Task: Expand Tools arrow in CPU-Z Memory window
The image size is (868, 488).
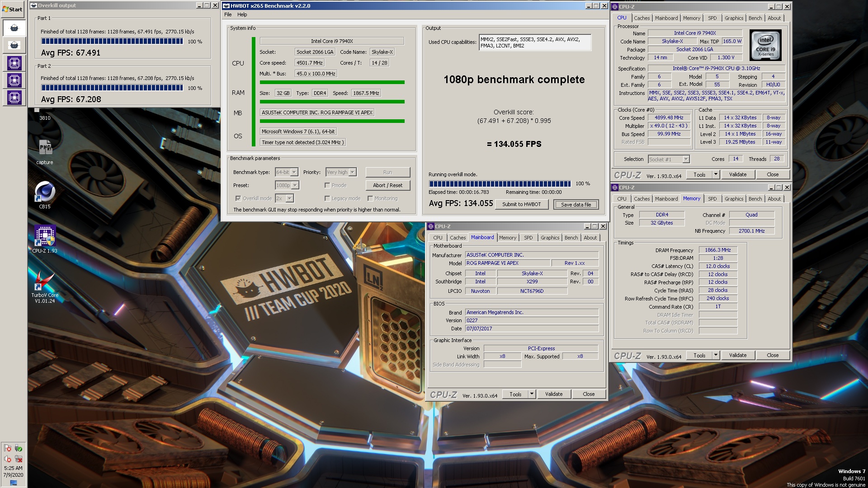Action: point(716,355)
